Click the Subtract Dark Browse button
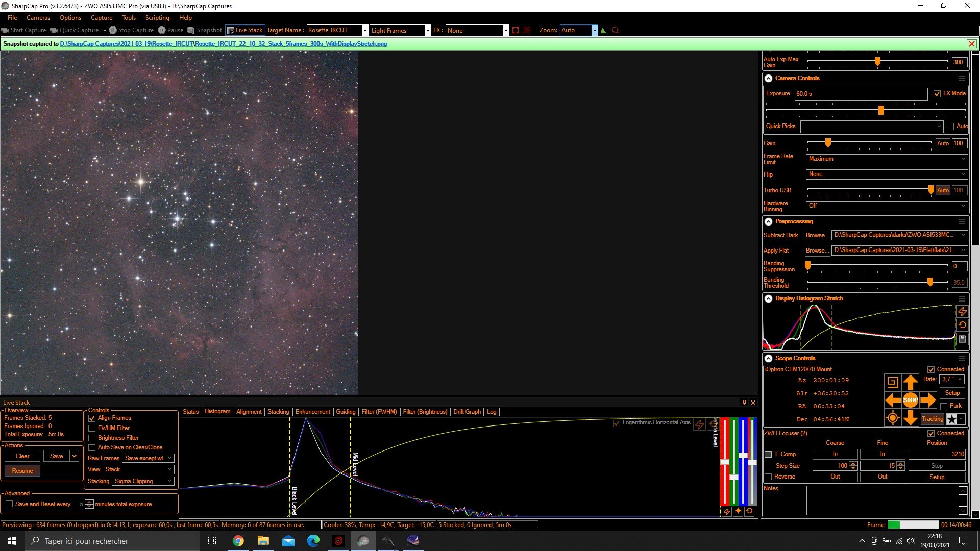The image size is (980, 551). 817,235
